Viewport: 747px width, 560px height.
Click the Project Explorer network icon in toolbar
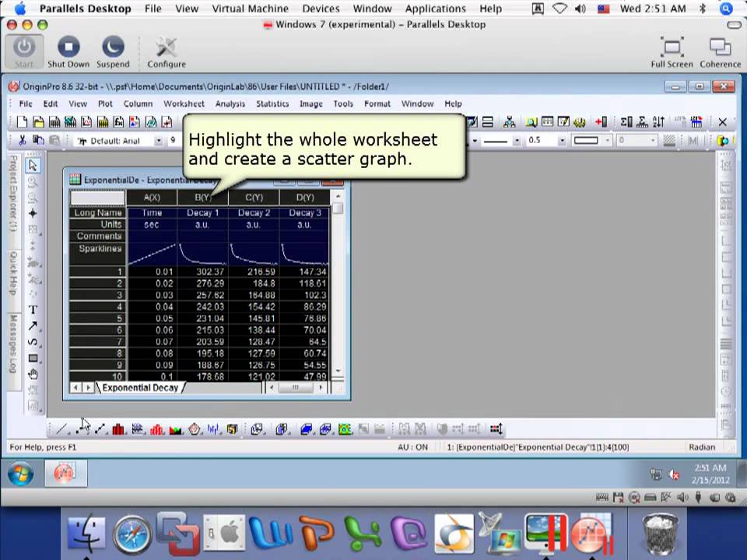509,122
